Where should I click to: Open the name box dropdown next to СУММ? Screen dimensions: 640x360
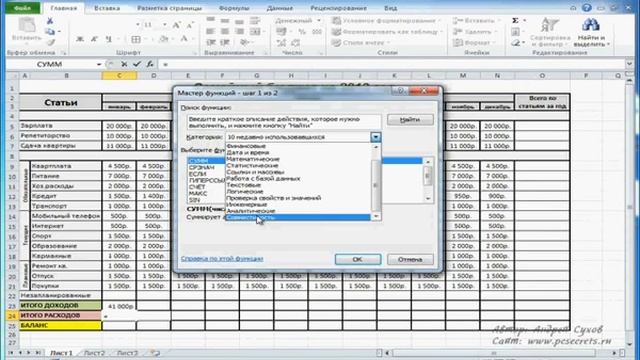[99, 64]
